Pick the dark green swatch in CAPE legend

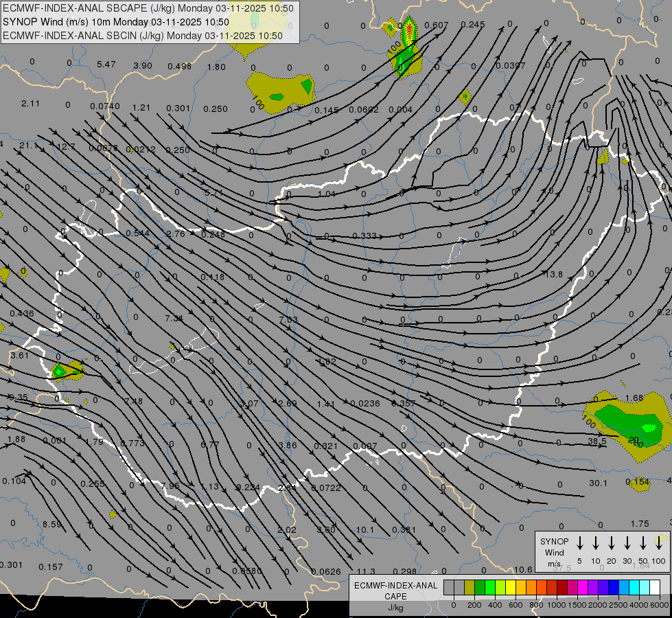480,588
